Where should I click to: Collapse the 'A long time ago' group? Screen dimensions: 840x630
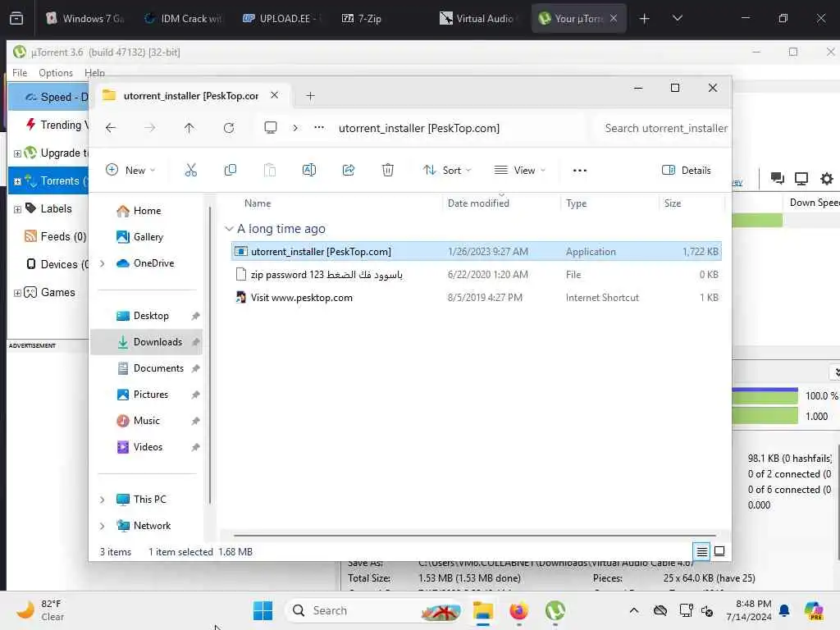pos(230,229)
